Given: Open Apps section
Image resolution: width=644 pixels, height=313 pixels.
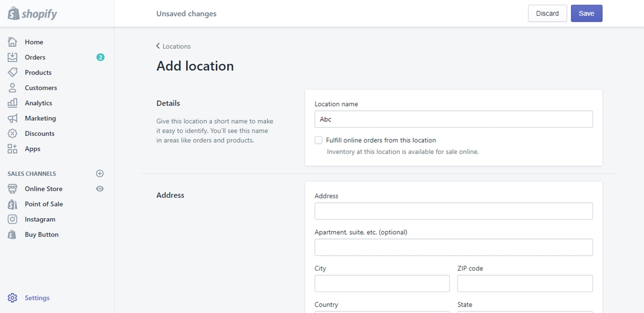Looking at the screenshot, I should (33, 149).
